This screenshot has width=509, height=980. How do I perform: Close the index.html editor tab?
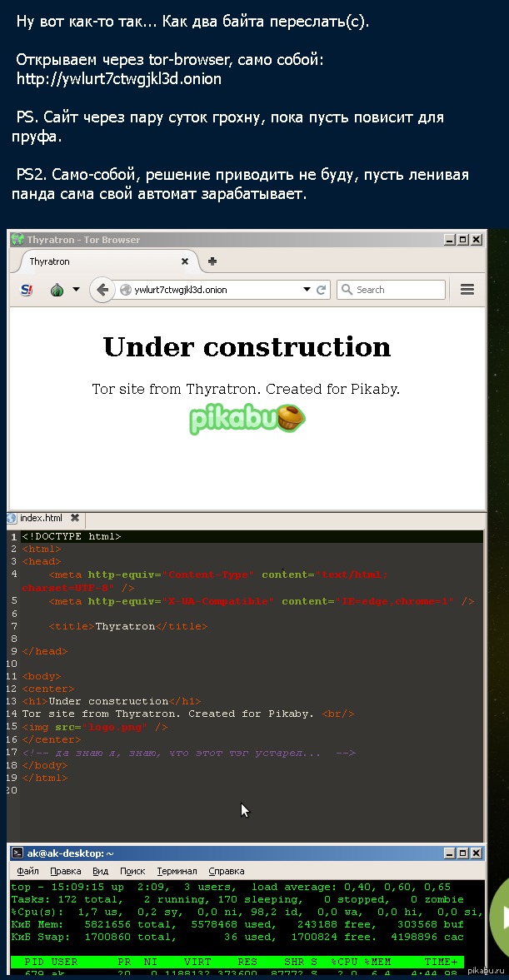[75, 518]
